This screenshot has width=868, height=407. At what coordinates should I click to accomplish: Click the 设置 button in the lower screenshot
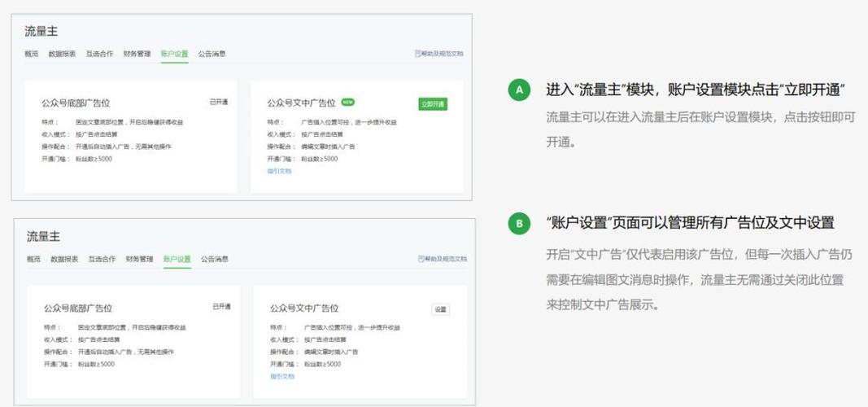click(441, 310)
